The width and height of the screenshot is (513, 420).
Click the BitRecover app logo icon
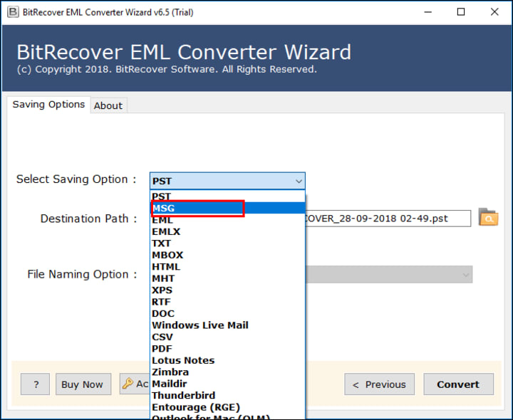tap(13, 12)
